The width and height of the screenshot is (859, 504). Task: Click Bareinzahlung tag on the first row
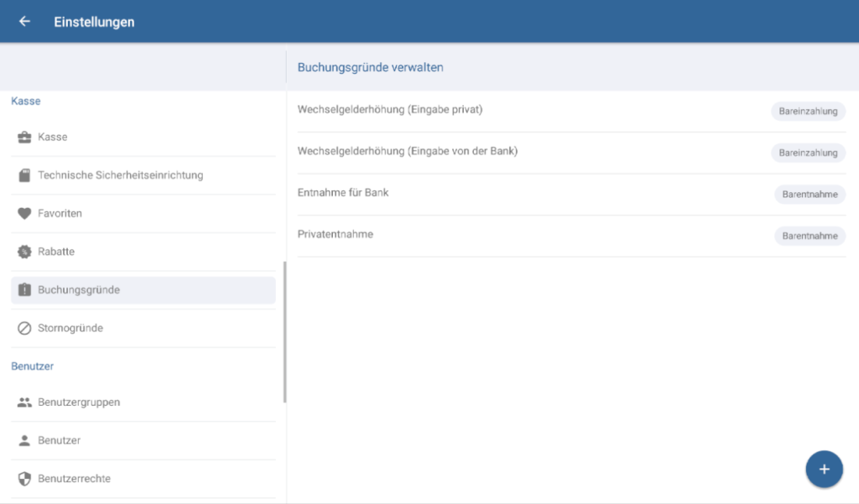point(808,112)
